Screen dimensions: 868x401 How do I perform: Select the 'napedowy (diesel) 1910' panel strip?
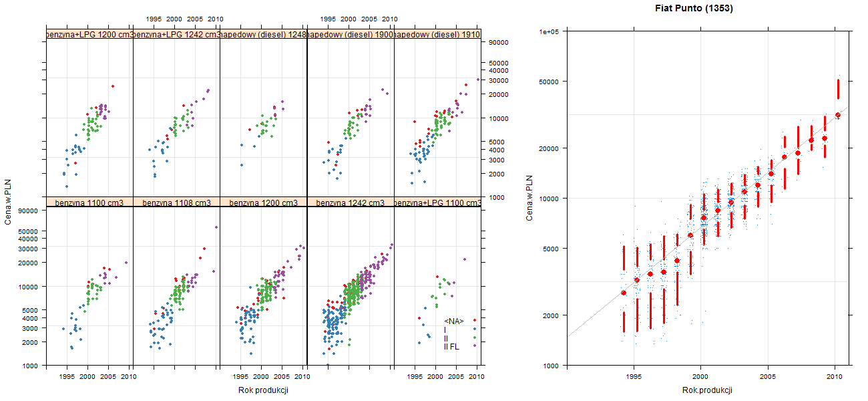[x=438, y=34]
